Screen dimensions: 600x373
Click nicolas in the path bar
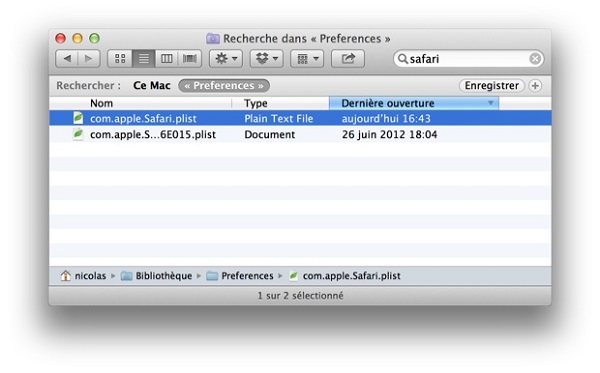point(90,276)
